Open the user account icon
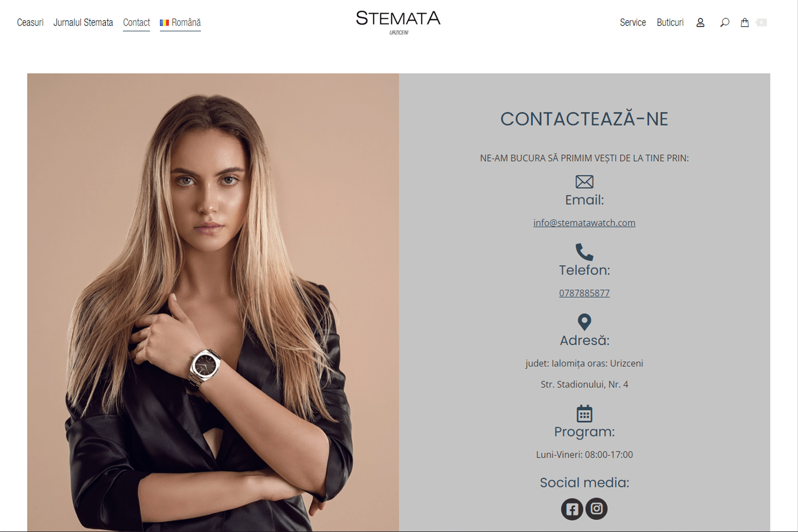The image size is (798, 532). click(x=700, y=23)
